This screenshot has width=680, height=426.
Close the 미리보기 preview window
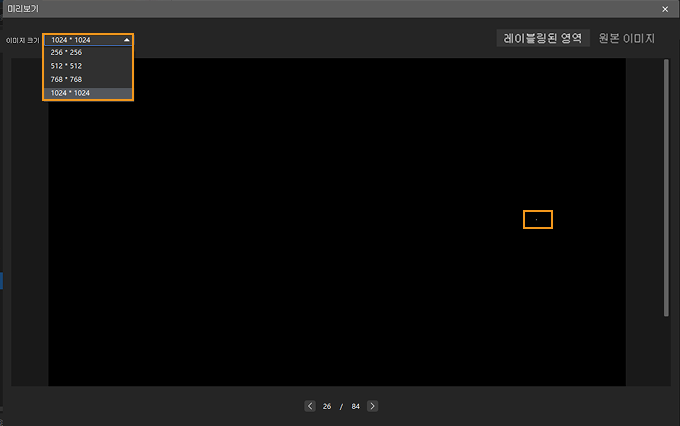[x=665, y=9]
